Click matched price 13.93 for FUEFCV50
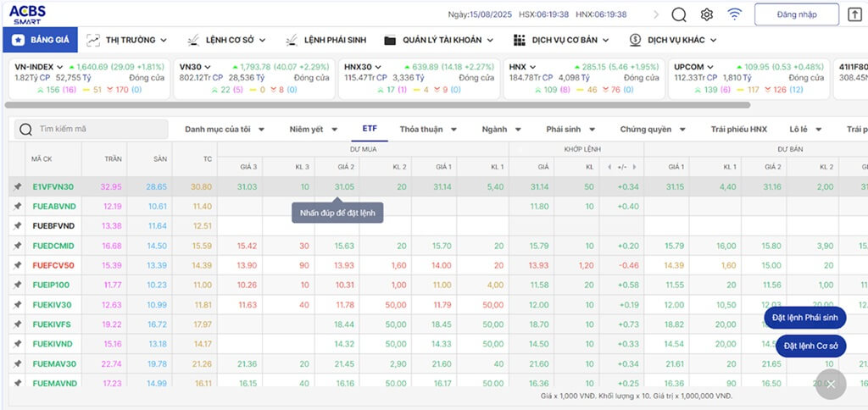Screen dimensions: 868x410 pos(538,265)
